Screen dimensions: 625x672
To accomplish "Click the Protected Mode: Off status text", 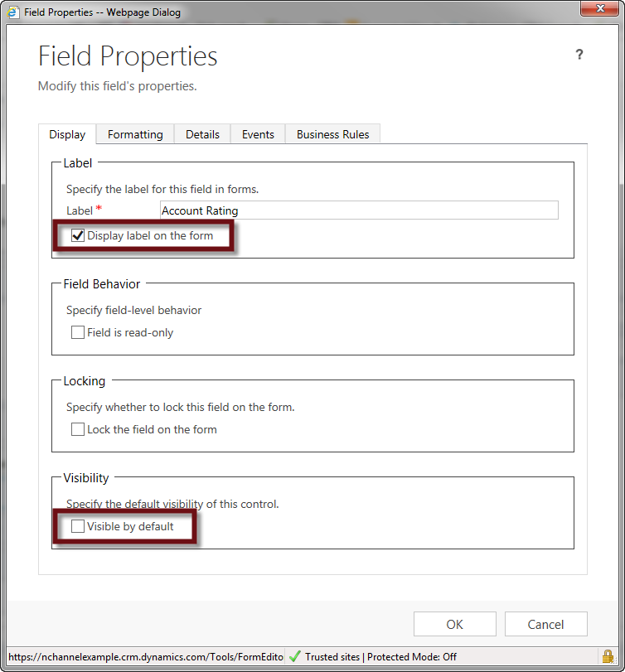I will pos(414,656).
